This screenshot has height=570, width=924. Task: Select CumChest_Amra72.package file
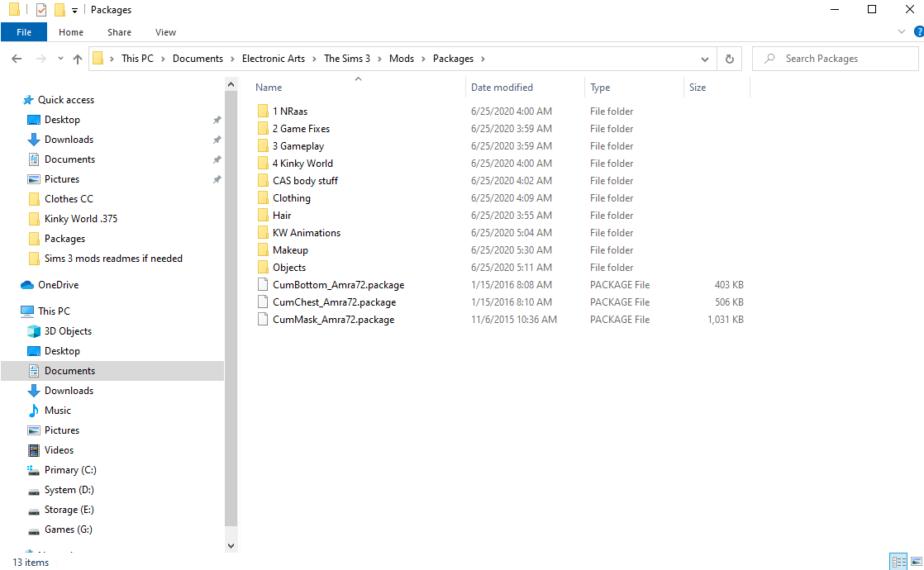tap(334, 302)
